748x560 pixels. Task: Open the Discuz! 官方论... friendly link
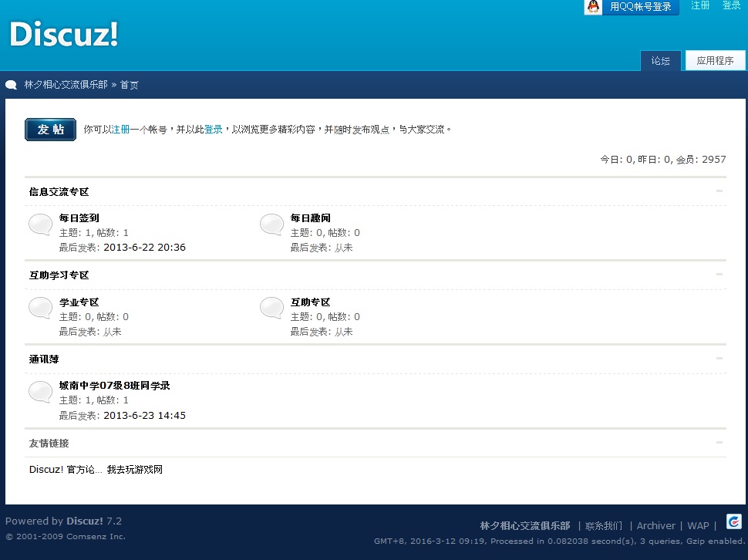point(66,470)
